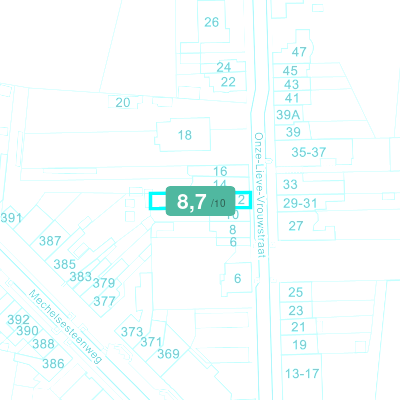Click house number 35-37
The width and height of the screenshot is (400, 400).
click(x=308, y=152)
